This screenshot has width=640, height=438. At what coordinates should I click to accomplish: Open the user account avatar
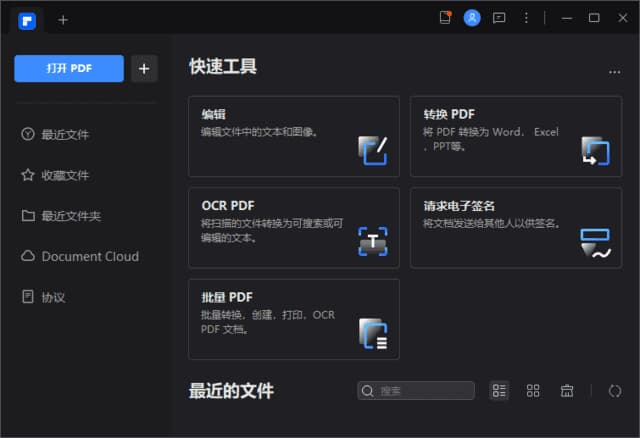coord(472,18)
